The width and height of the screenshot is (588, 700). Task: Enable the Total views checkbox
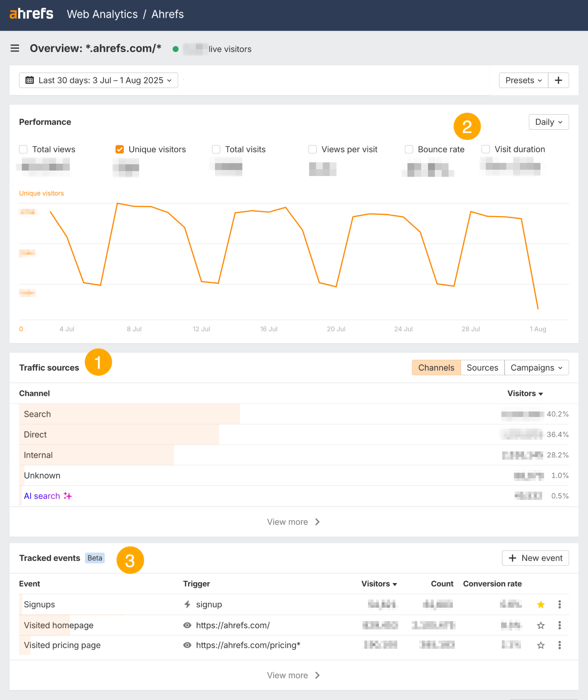pyautogui.click(x=23, y=149)
